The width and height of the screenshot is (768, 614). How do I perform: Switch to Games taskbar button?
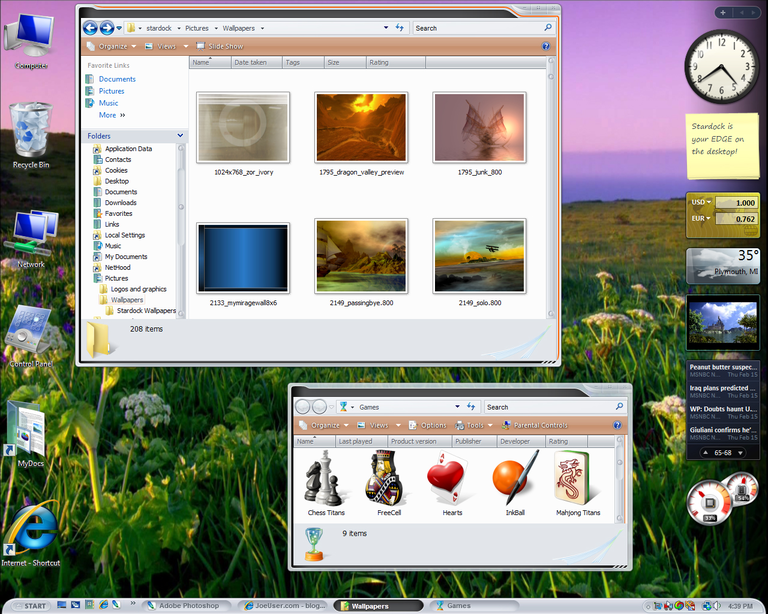point(473,606)
